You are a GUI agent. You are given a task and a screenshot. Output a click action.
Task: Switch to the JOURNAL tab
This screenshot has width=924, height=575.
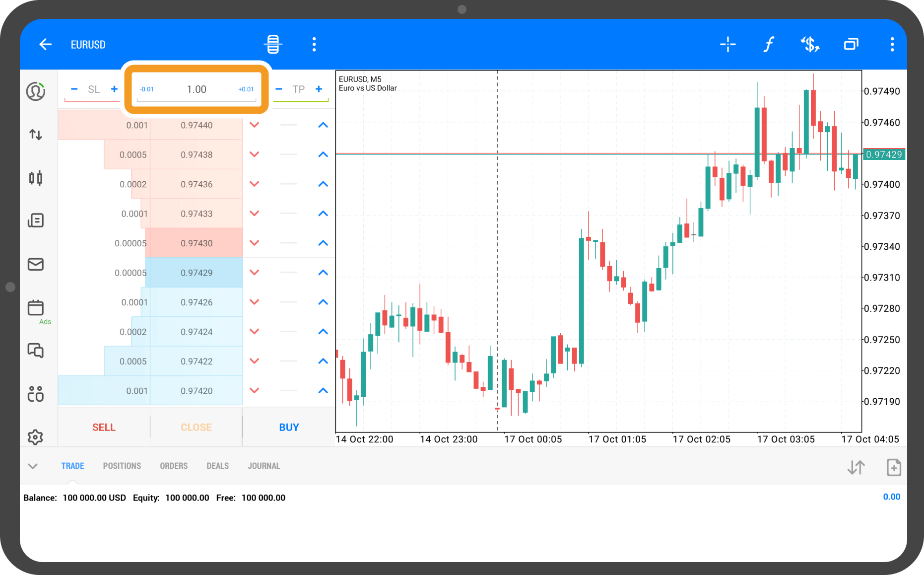pos(264,466)
